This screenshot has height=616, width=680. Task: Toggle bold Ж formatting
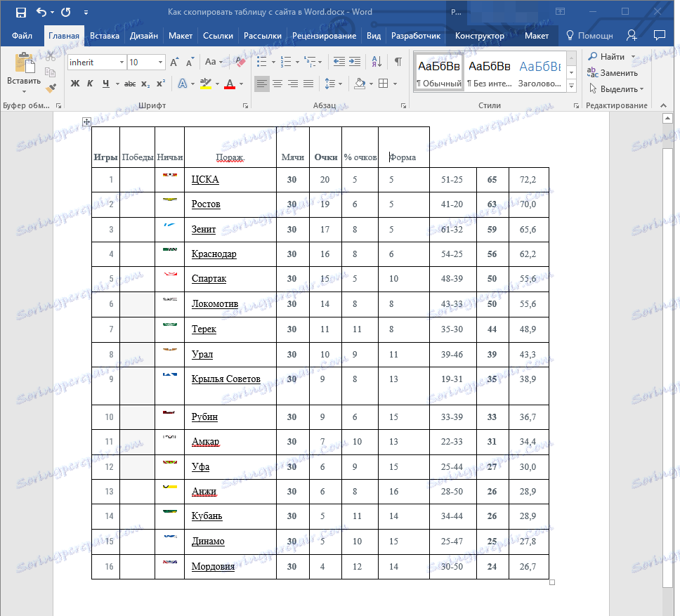75,84
